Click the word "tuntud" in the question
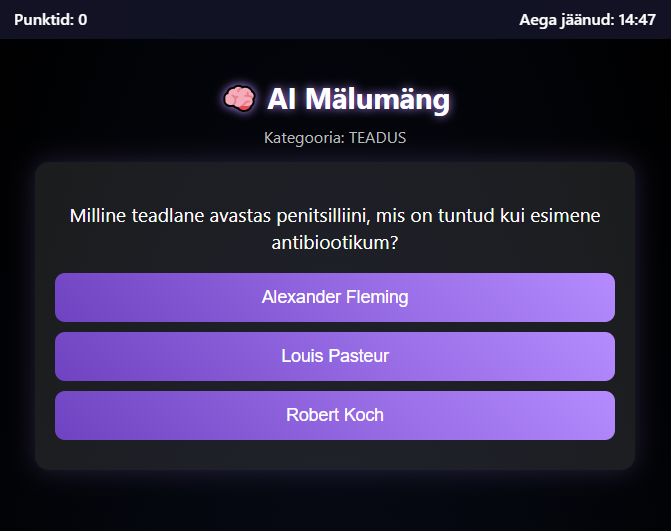This screenshot has height=531, width=671. click(x=457, y=216)
